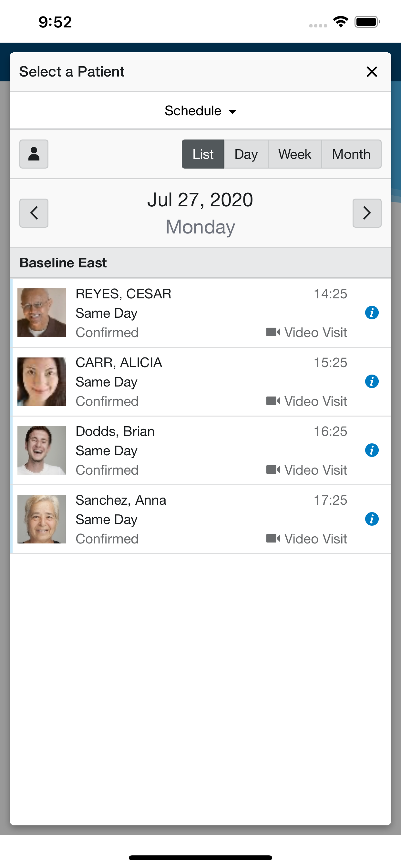Go to the previous day
Viewport: 401px width, 868px height.
pyautogui.click(x=34, y=213)
